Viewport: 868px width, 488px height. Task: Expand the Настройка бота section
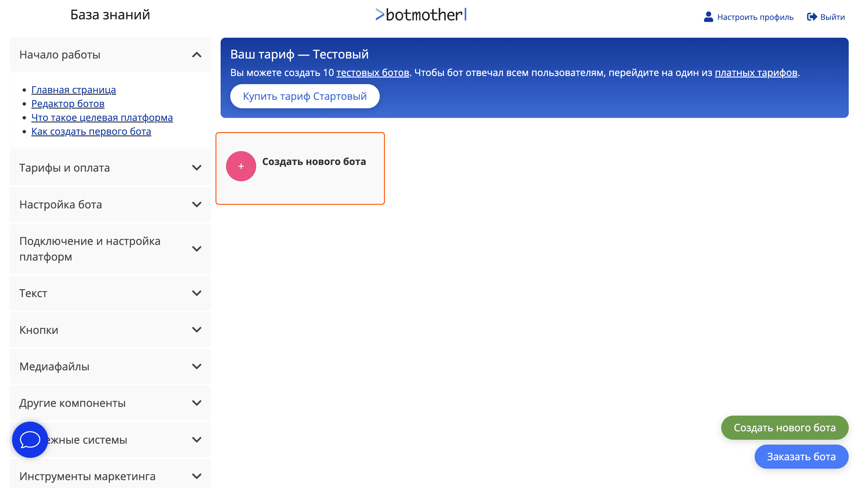pyautogui.click(x=197, y=204)
